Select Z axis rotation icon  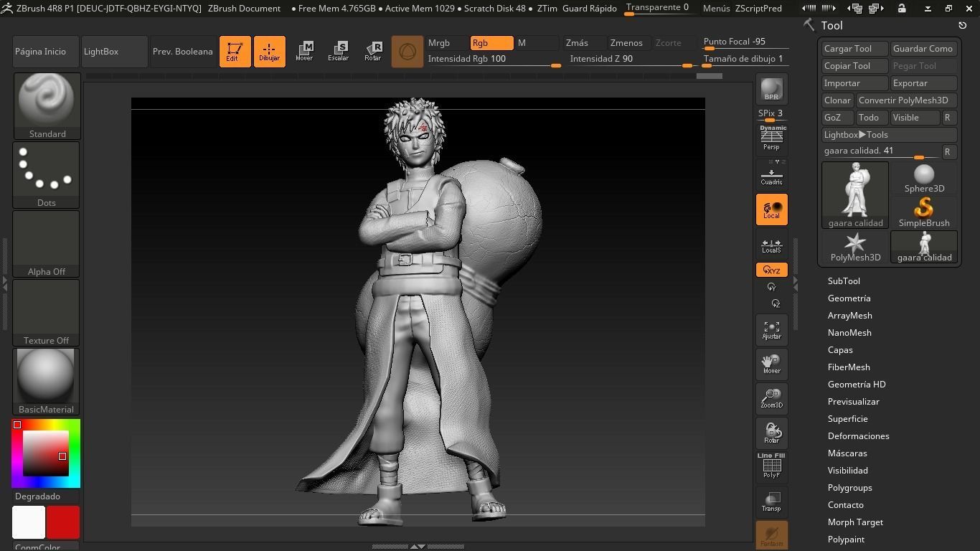[x=776, y=303]
